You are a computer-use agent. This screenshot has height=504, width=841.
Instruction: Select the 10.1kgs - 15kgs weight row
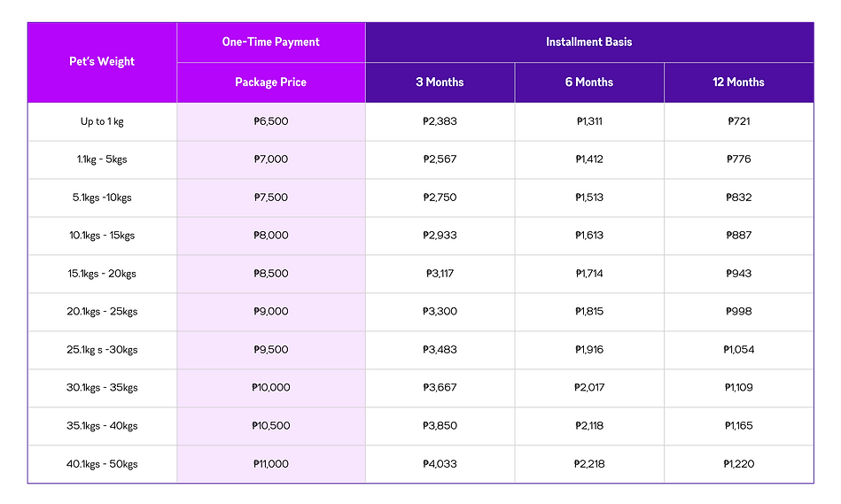coord(102,236)
